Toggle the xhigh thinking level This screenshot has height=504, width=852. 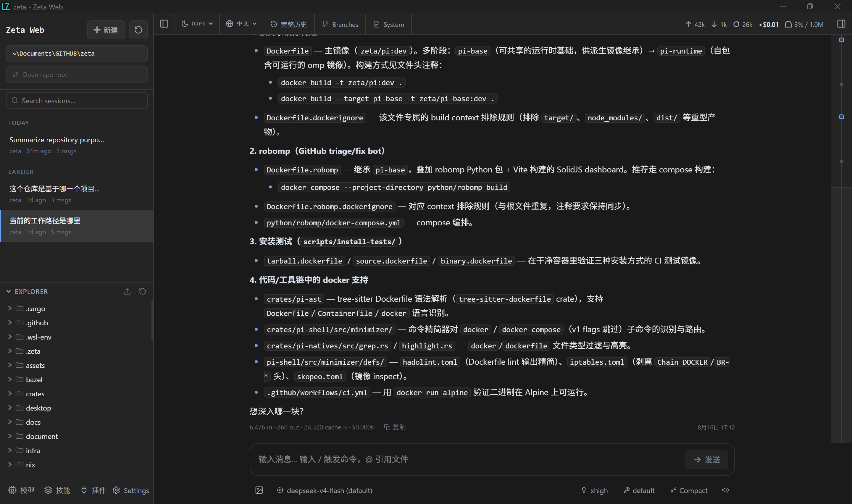tap(595, 490)
